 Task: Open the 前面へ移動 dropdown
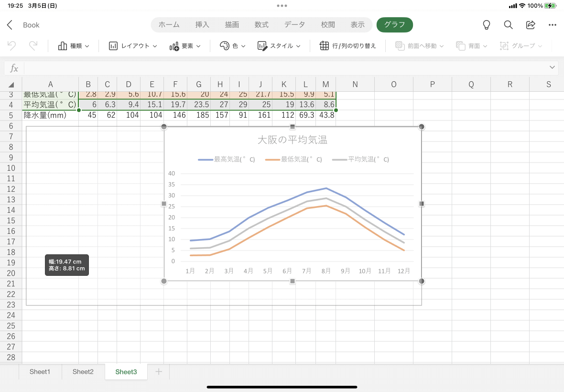[419, 46]
